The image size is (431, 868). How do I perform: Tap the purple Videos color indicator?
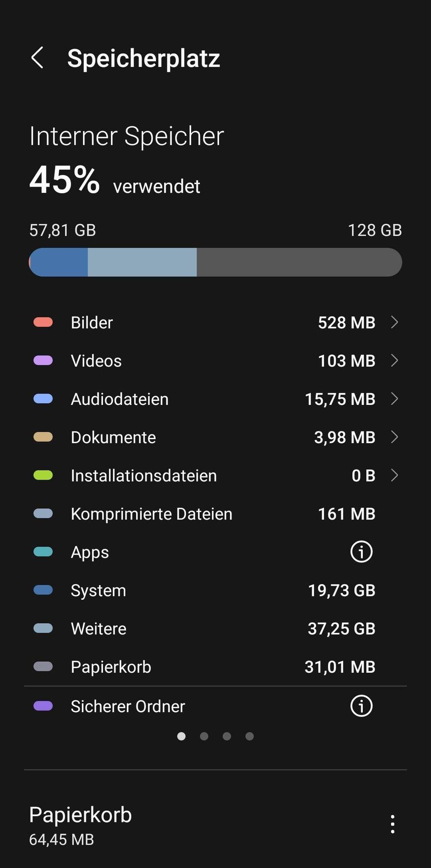(x=43, y=360)
